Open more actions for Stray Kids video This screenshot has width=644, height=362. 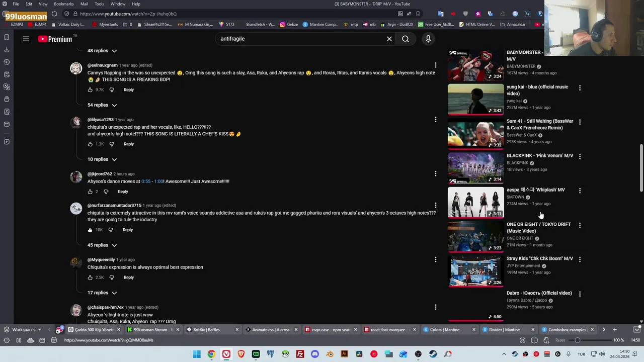[x=580, y=259]
